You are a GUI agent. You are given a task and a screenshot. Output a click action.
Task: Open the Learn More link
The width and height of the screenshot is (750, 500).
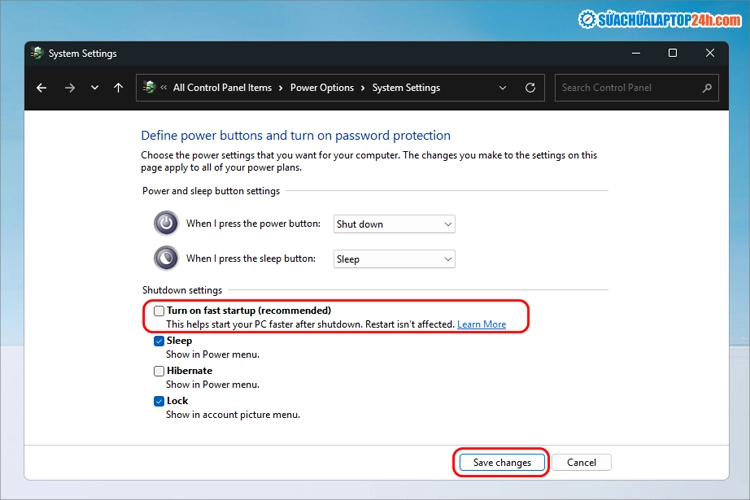[481, 325]
